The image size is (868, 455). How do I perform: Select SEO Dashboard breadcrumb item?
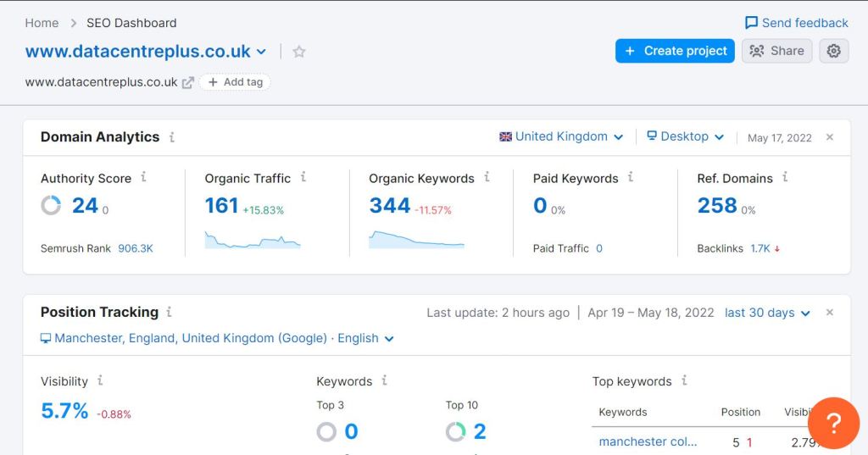131,23
